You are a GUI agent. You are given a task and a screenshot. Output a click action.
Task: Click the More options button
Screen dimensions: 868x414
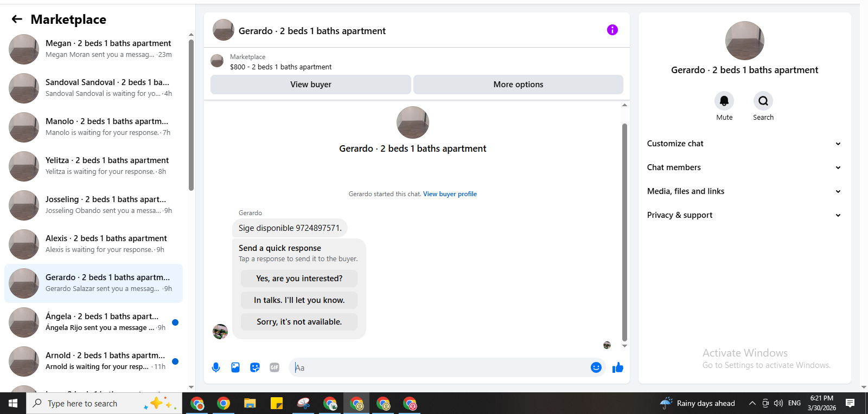(518, 85)
